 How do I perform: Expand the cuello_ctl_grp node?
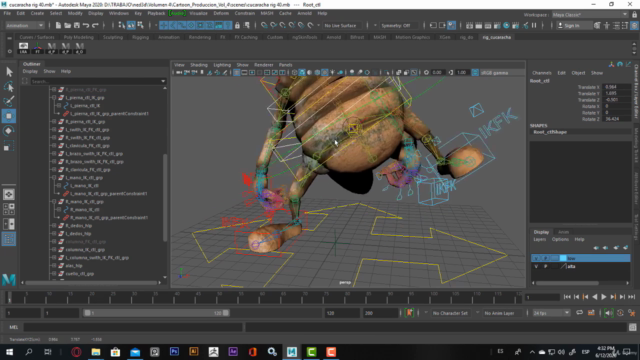pos(54,274)
